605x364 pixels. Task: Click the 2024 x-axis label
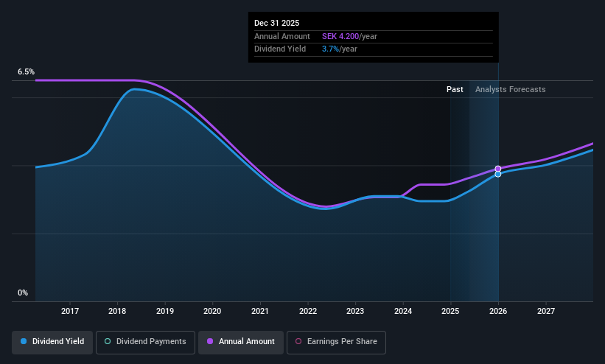coord(403,311)
